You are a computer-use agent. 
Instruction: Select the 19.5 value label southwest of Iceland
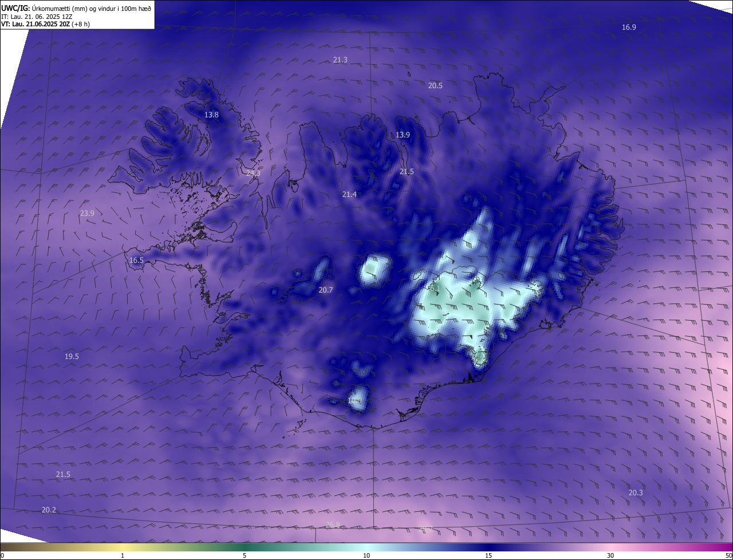pos(72,357)
